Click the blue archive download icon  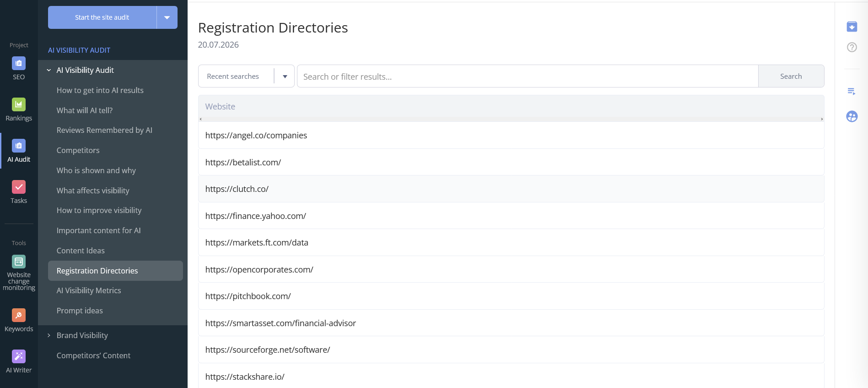click(x=852, y=27)
